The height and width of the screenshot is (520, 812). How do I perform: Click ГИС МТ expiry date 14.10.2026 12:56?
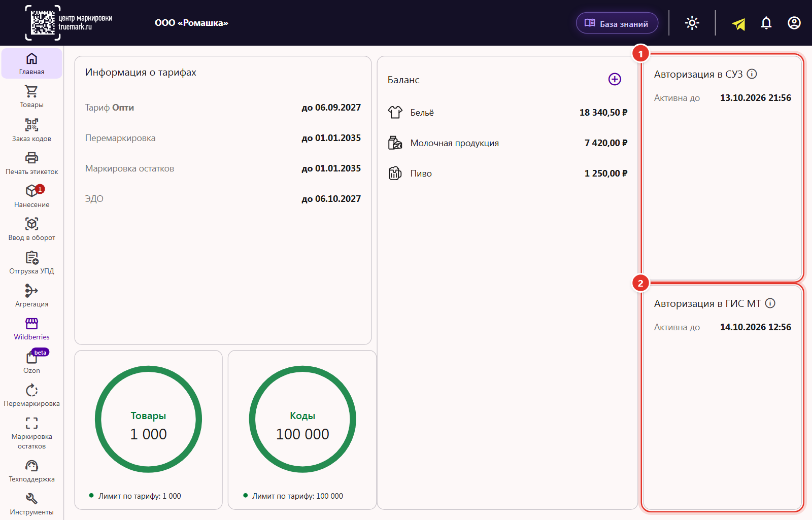coord(755,327)
